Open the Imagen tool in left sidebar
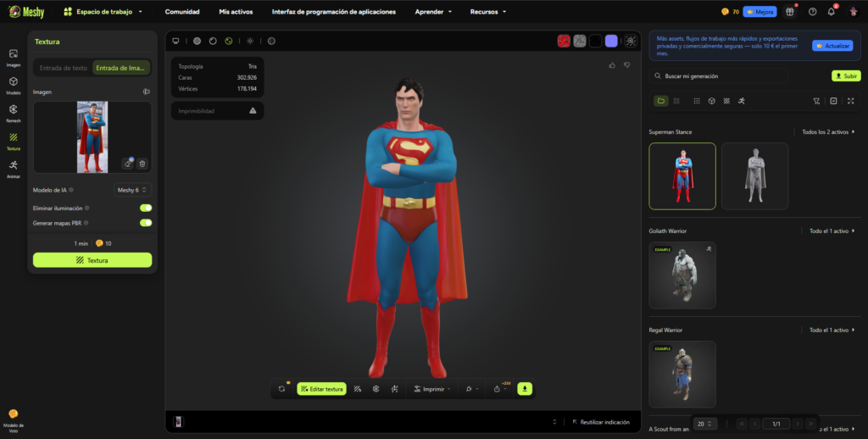 14,58
